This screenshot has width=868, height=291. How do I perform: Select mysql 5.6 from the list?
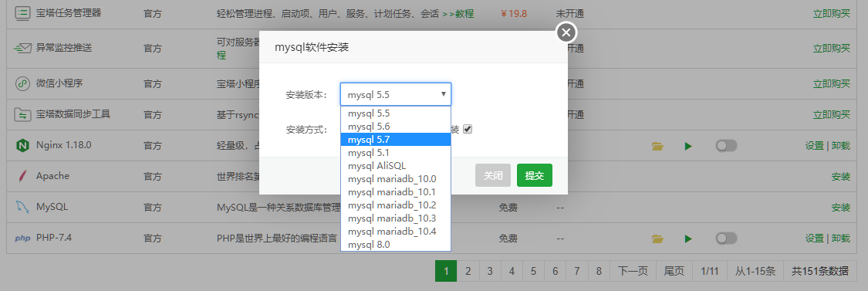[396, 127]
